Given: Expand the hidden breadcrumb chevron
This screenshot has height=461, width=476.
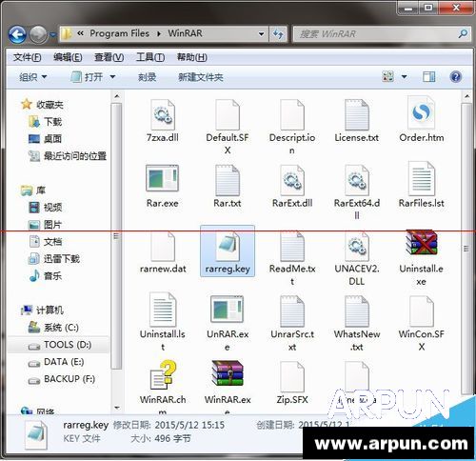Looking at the screenshot, I should 80,33.
